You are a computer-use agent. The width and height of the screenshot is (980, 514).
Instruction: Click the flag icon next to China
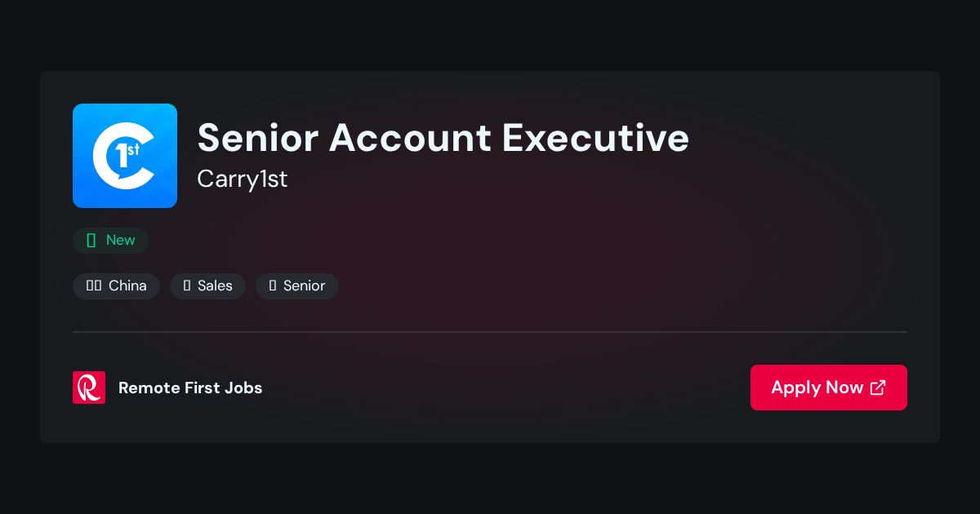(x=94, y=286)
